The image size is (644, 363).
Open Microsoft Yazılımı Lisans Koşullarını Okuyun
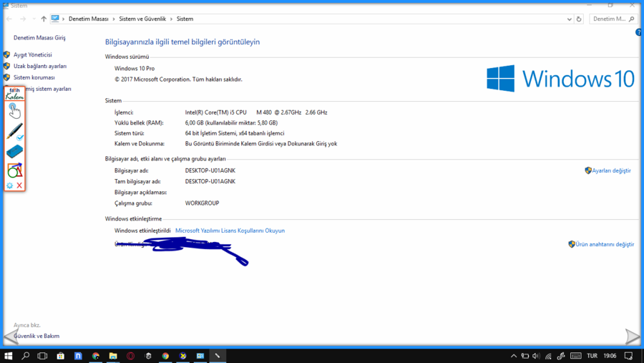(230, 231)
